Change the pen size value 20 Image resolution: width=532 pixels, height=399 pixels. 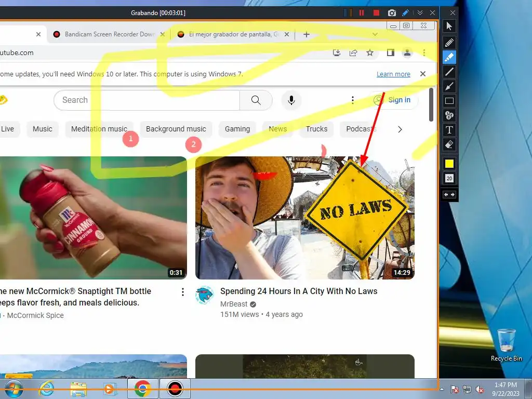click(449, 179)
